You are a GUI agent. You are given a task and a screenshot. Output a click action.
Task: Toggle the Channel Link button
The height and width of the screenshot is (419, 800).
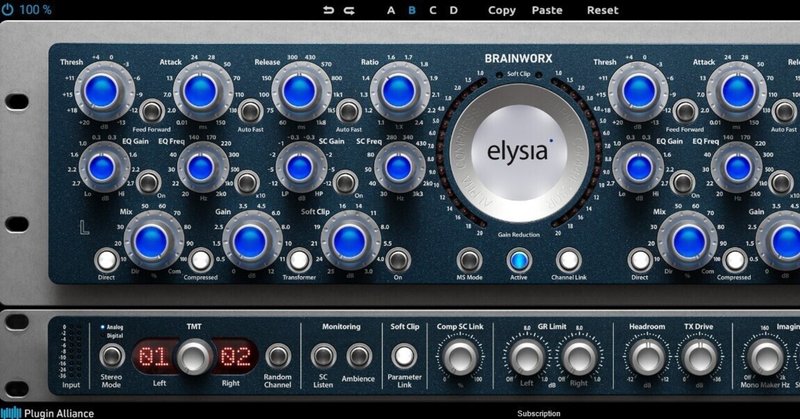point(568,260)
